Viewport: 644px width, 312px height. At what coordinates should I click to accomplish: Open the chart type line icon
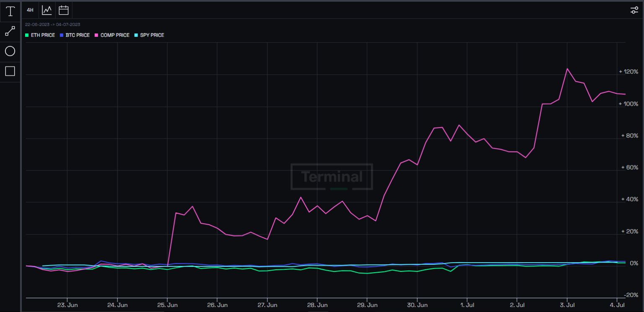(47, 10)
